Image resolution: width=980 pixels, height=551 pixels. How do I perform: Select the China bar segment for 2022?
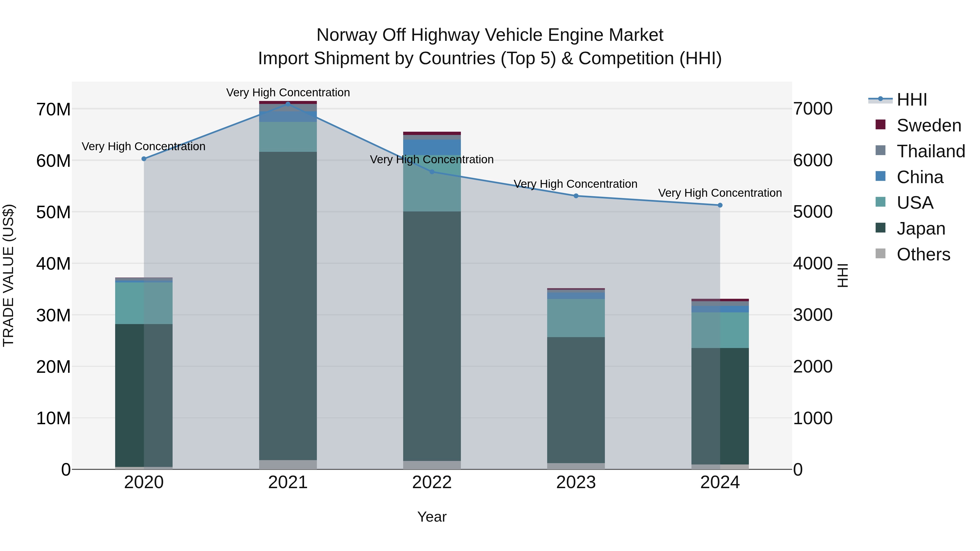(432, 147)
